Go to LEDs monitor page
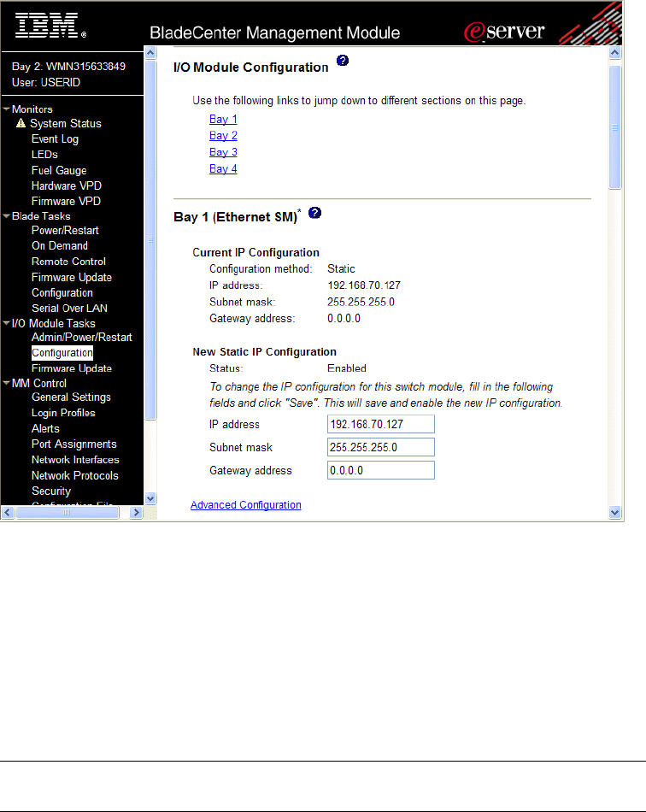Image resolution: width=646 pixels, height=812 pixels. point(44,155)
